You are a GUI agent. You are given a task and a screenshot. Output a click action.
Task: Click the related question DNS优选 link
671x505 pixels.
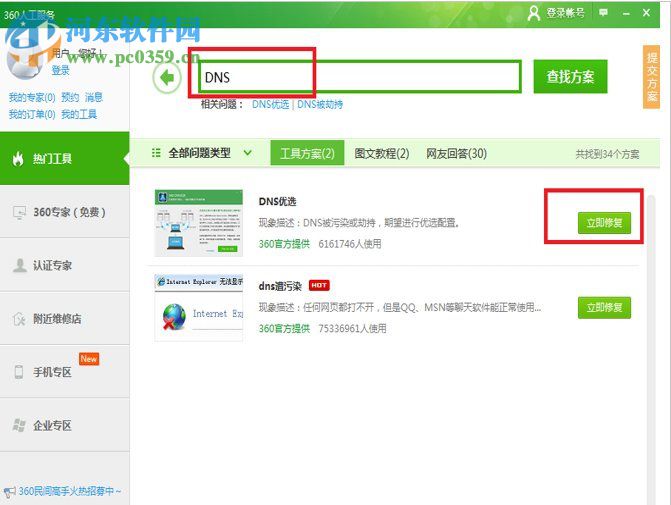point(270,104)
